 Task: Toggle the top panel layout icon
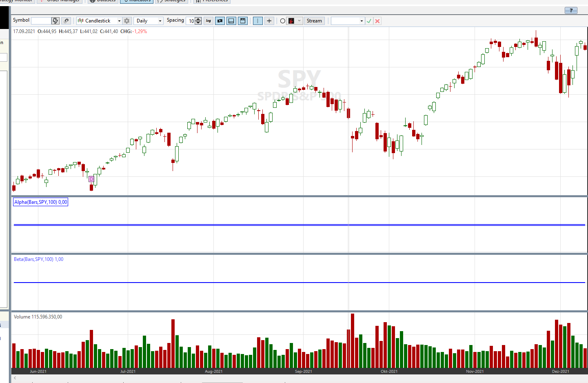click(243, 21)
